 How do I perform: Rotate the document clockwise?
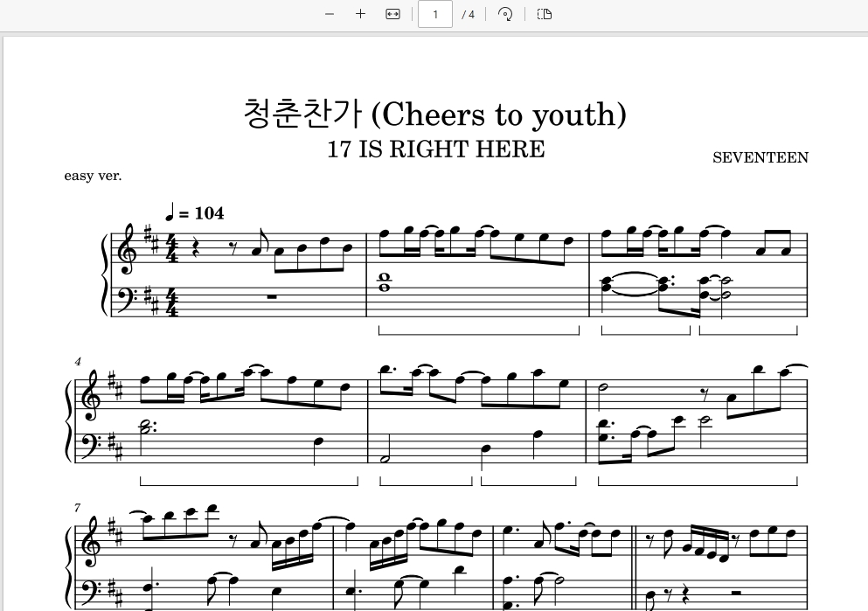(x=505, y=14)
